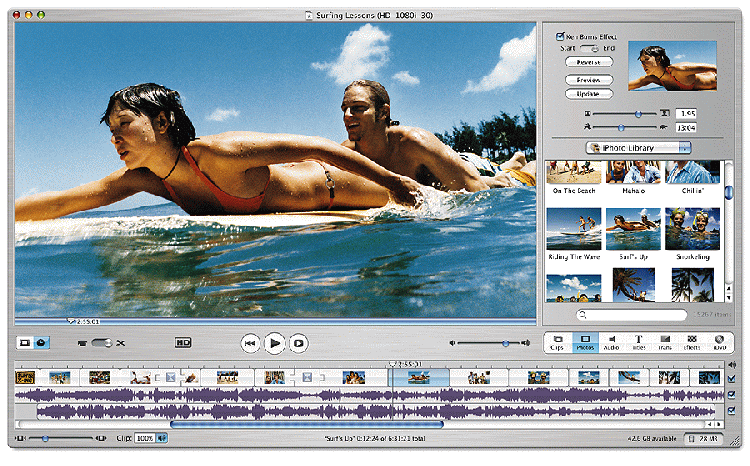The width and height of the screenshot is (750, 466).
Task: Click the magnifier in photo search field
Action: [x=581, y=314]
